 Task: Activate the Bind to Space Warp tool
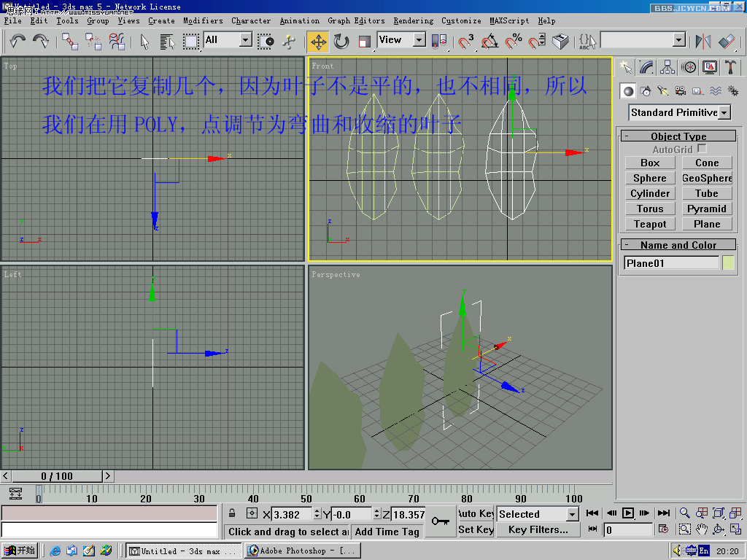click(117, 41)
